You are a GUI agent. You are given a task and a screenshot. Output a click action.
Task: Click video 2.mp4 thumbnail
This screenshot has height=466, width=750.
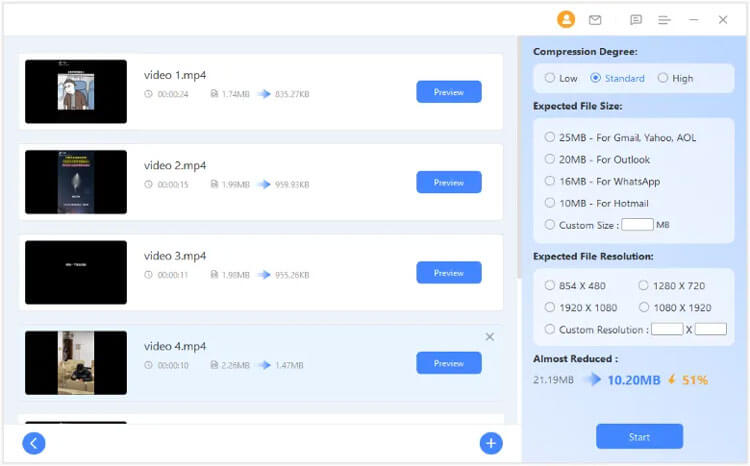[x=76, y=182]
